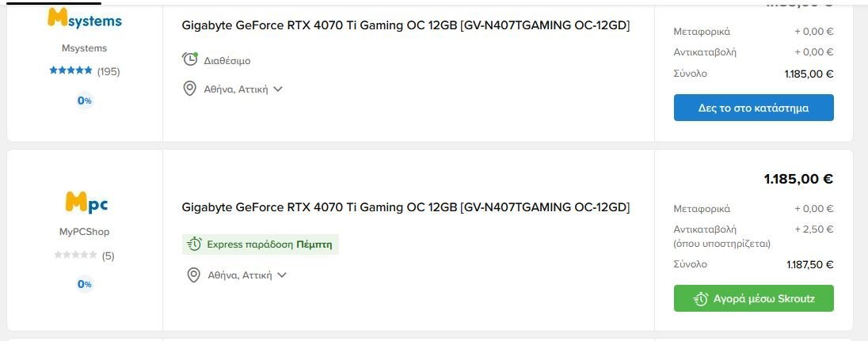Viewport: 868px width, 341px height.
Task: Click the Msystems availability clock icon
Action: pos(190,59)
